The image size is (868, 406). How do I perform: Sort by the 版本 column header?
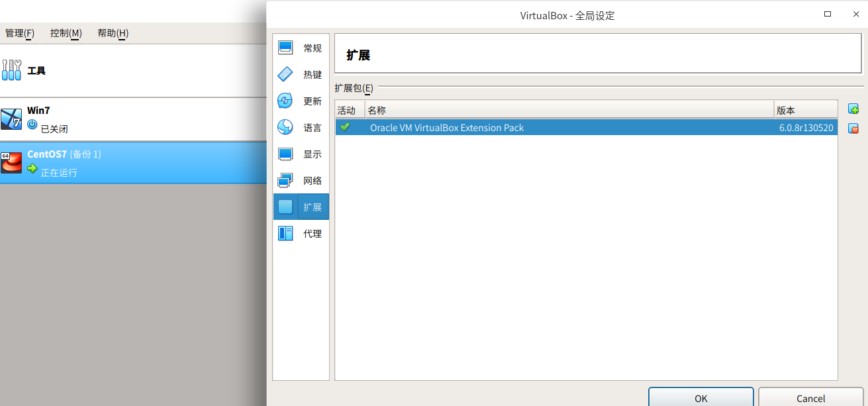coord(806,111)
